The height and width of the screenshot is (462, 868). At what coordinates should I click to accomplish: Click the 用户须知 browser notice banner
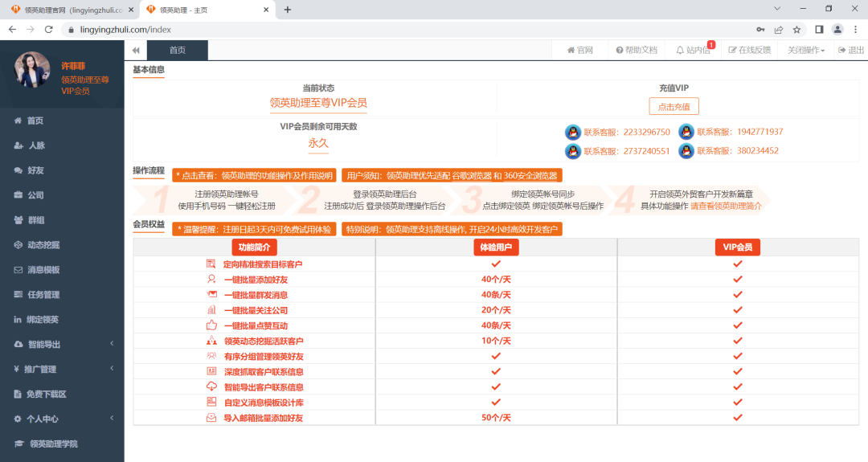[x=452, y=175]
